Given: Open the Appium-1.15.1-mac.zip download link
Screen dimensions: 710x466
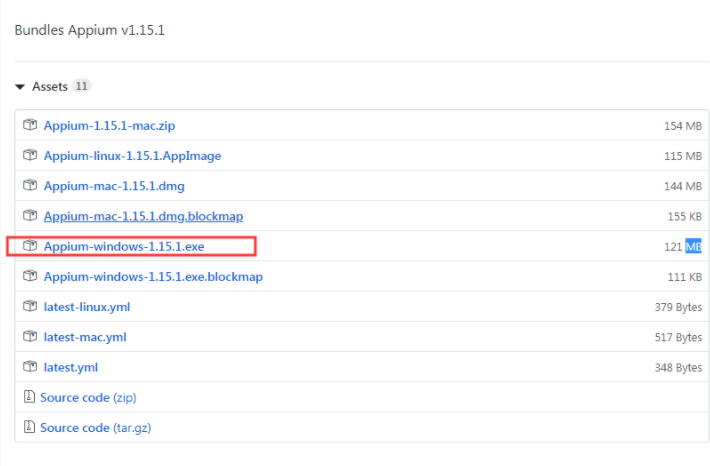Looking at the screenshot, I should click(109, 125).
